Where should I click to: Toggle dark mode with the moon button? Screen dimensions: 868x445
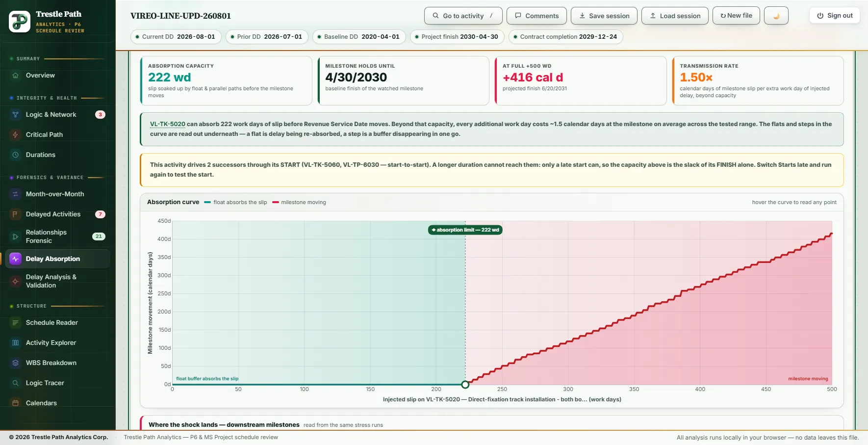(776, 16)
